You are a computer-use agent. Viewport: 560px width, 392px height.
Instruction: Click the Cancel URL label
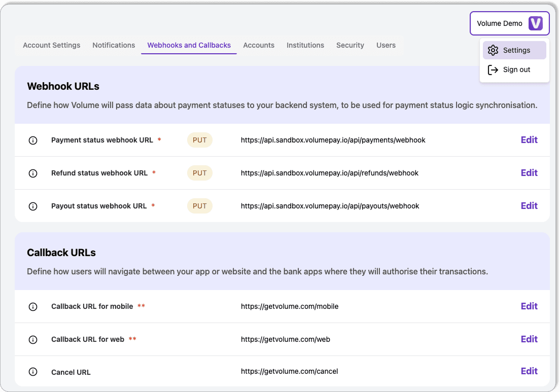coord(71,372)
